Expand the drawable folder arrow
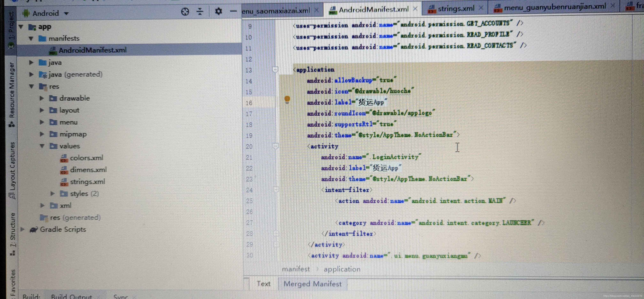Screen dimensions: 644x299 coord(42,98)
